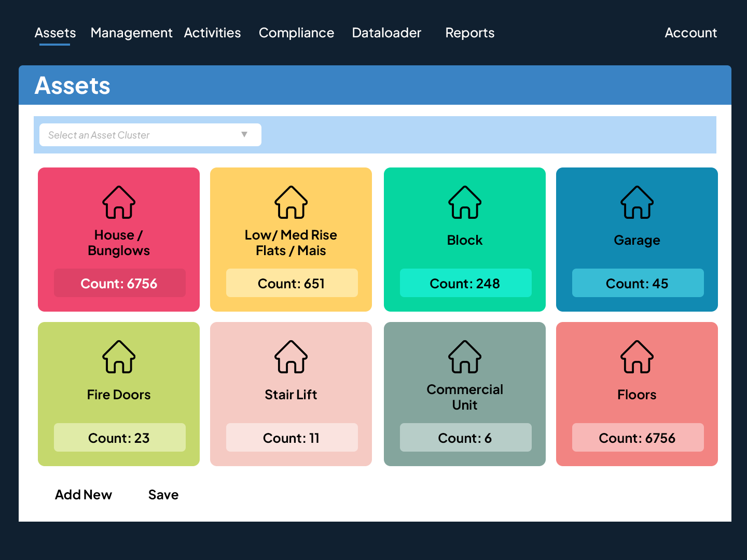The width and height of the screenshot is (747, 560).
Task: Open the Dataloader section
Action: (x=386, y=33)
